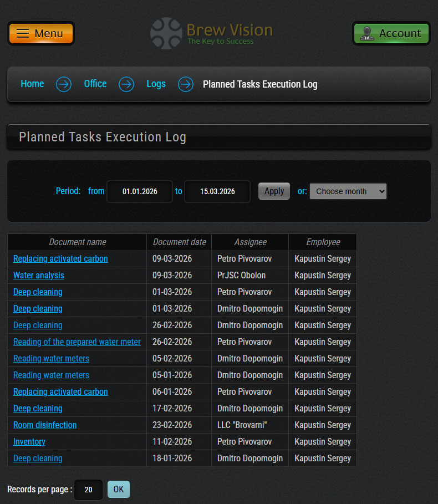Click the period 'to' date field

click(217, 191)
